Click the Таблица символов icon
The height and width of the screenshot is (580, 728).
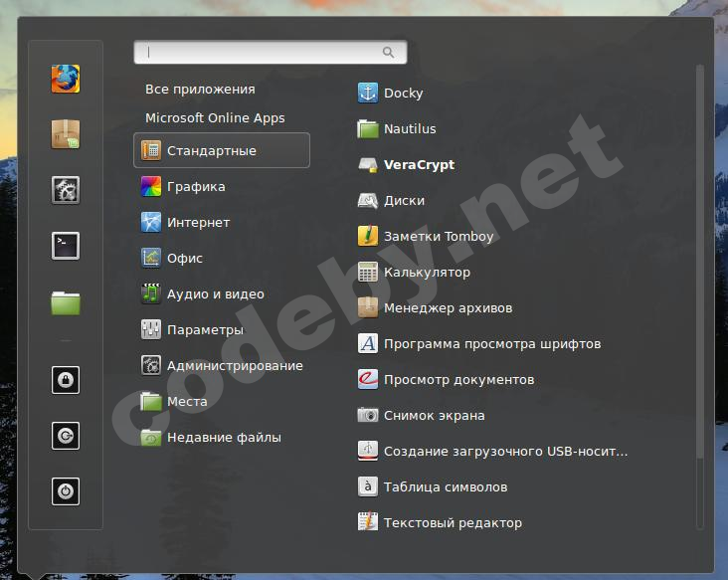368,486
